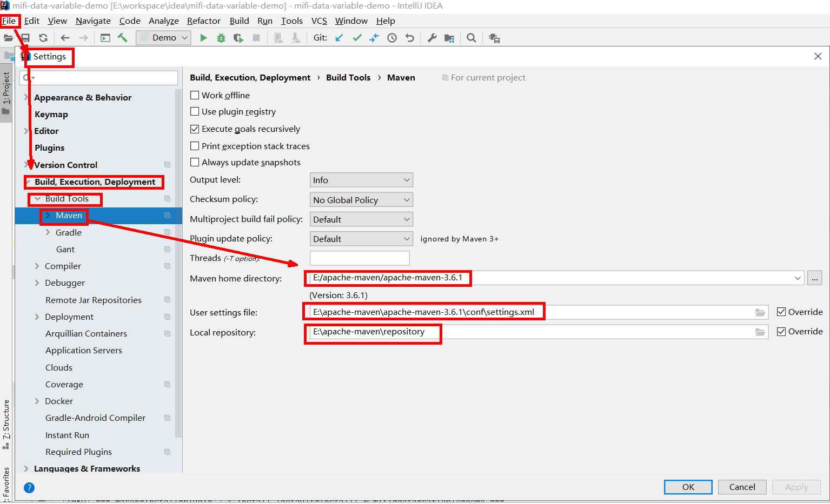The width and height of the screenshot is (830, 504).
Task: Select Remote Jar Repositories item
Action: click(x=94, y=300)
